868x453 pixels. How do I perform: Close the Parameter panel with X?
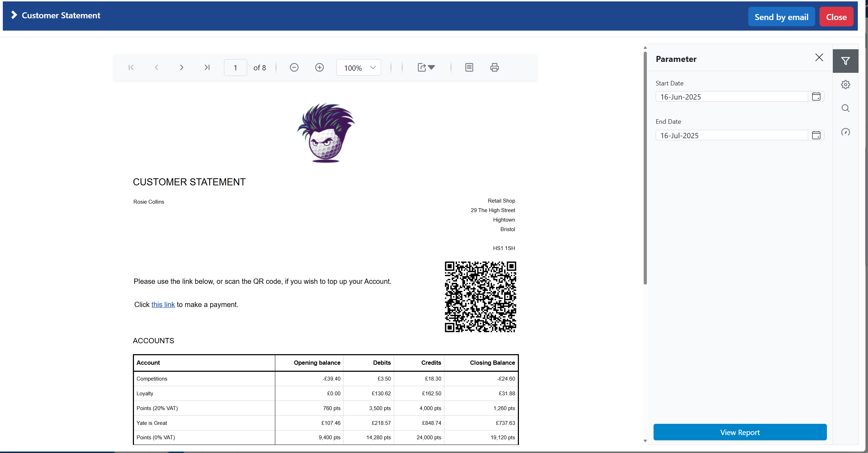coord(819,58)
